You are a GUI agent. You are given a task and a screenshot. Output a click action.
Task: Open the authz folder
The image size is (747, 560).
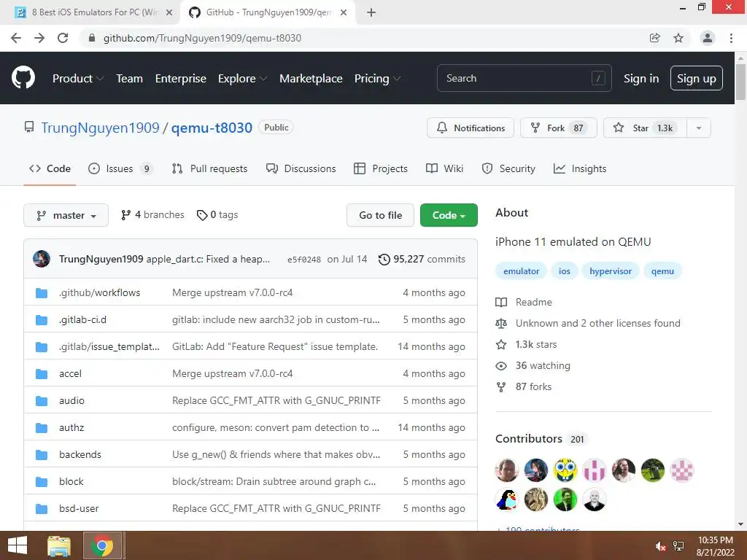71,427
